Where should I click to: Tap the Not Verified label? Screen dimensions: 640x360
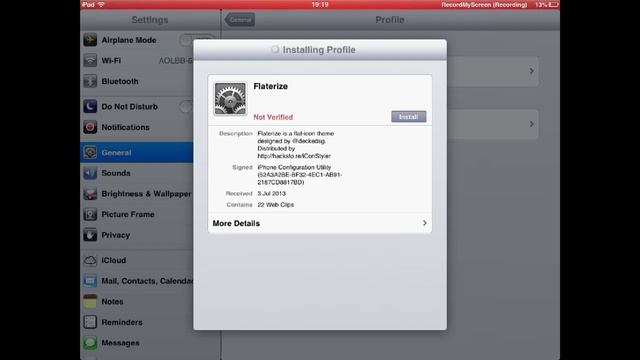273,117
